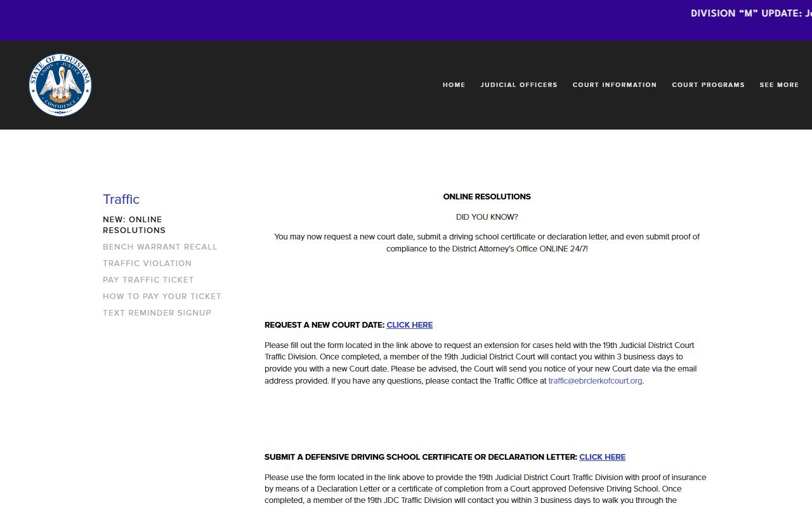The image size is (812, 508).
Task: Follow Click Here for new court date
Action: (410, 324)
